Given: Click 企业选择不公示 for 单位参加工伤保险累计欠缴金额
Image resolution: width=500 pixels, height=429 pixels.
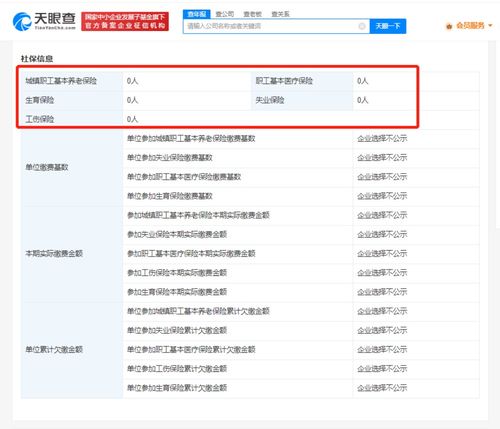Looking at the screenshot, I should [x=382, y=369].
